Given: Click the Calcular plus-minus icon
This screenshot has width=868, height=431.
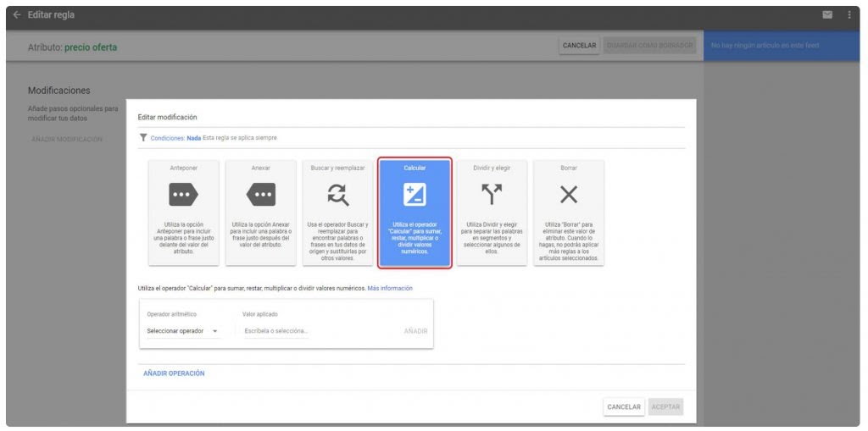Looking at the screenshot, I should (415, 194).
